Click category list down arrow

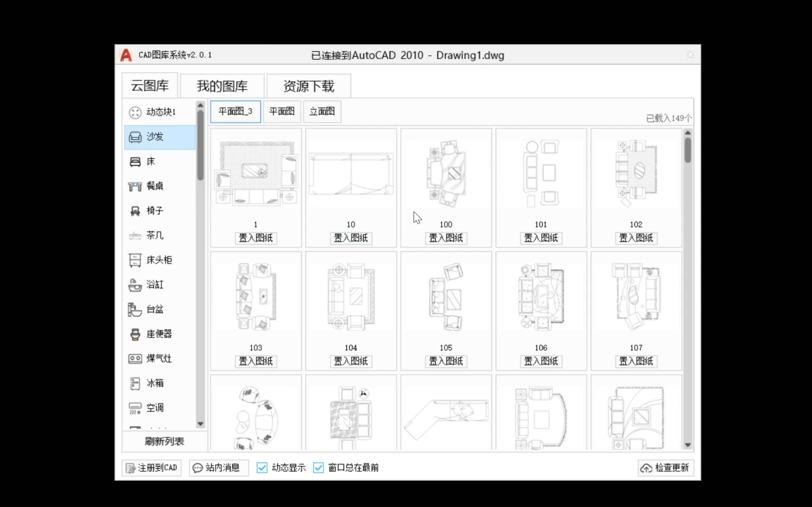200,424
